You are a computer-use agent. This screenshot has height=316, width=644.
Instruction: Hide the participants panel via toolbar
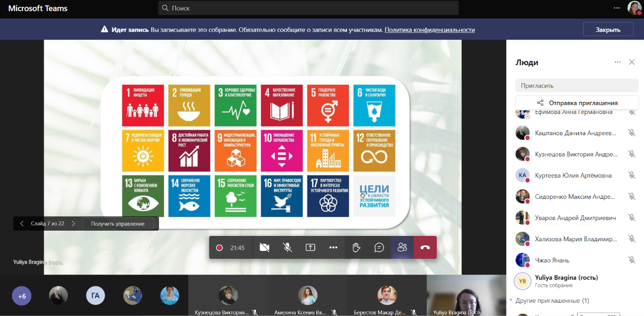pyautogui.click(x=402, y=248)
